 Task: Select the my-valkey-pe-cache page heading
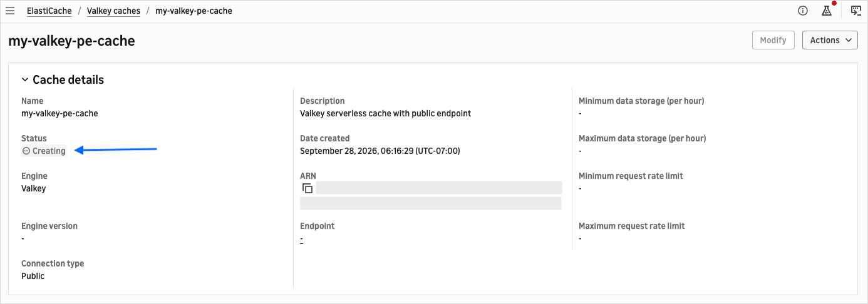click(x=71, y=41)
